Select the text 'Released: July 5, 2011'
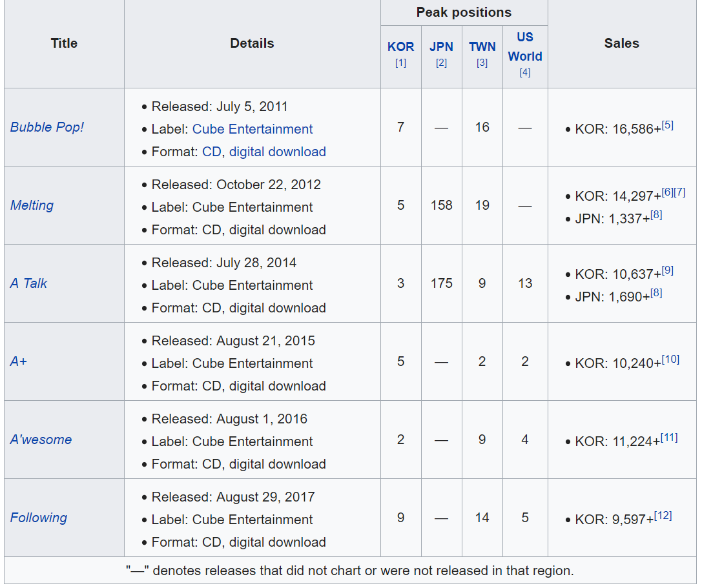 click(220, 106)
